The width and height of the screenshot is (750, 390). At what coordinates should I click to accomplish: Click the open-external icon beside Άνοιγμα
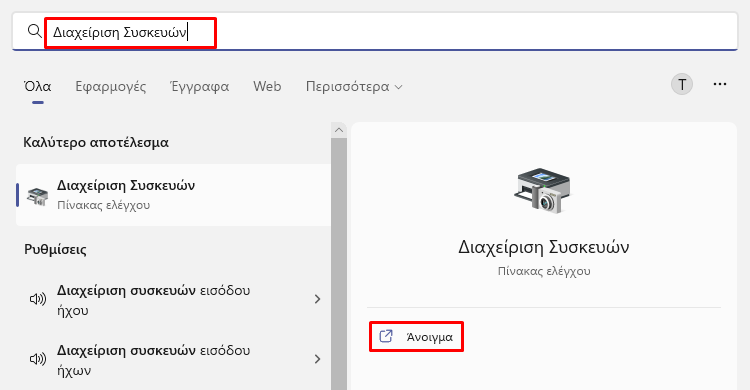click(386, 336)
